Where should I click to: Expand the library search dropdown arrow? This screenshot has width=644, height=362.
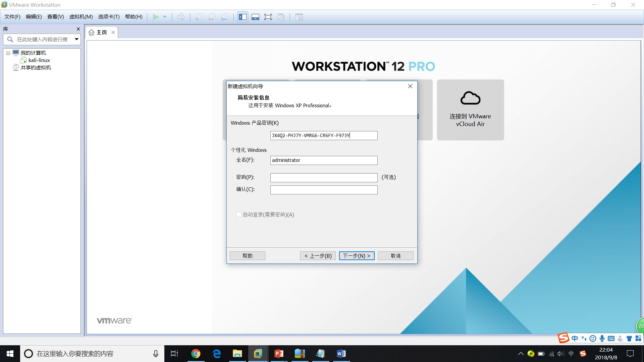point(76,40)
